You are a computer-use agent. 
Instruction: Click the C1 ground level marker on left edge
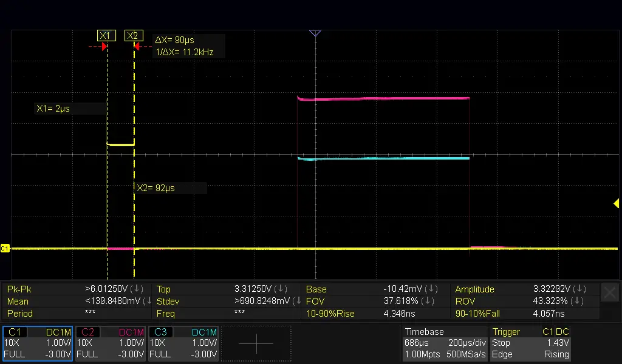click(x=5, y=248)
